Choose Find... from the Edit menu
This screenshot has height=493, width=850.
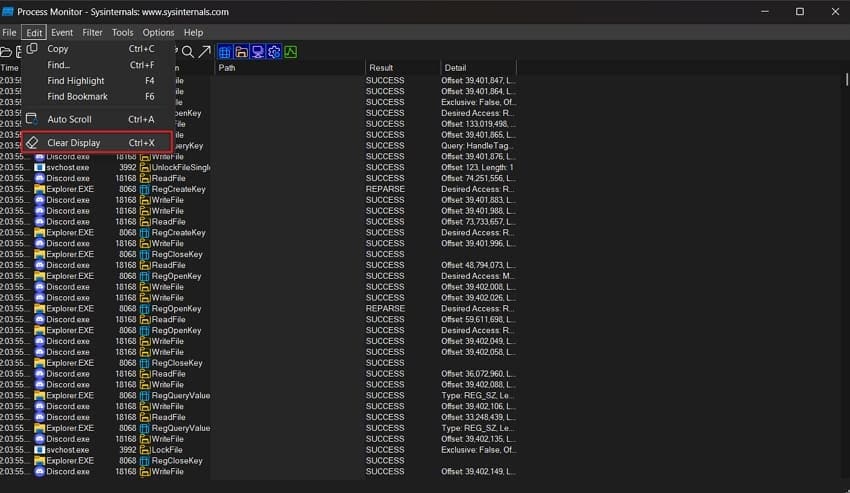[98, 65]
